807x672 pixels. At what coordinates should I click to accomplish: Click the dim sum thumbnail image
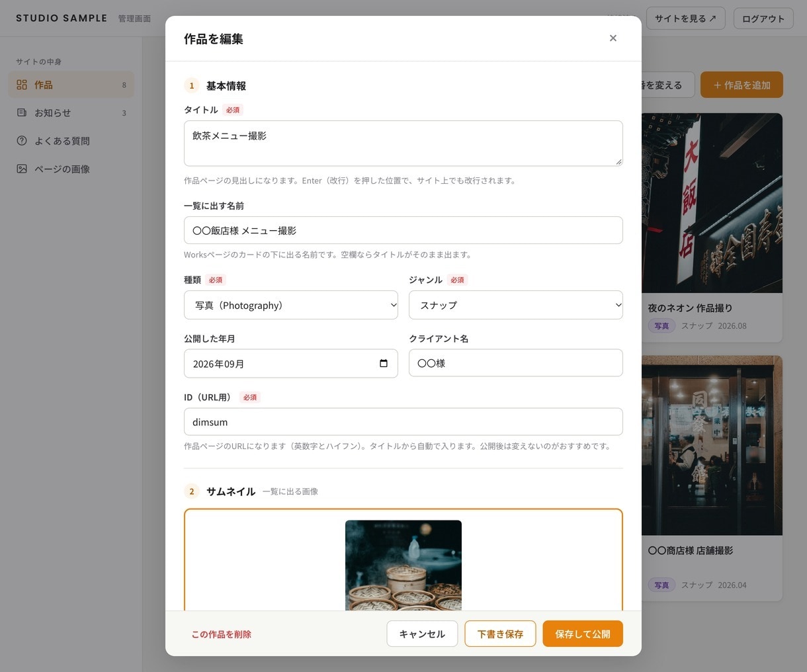pos(403,565)
